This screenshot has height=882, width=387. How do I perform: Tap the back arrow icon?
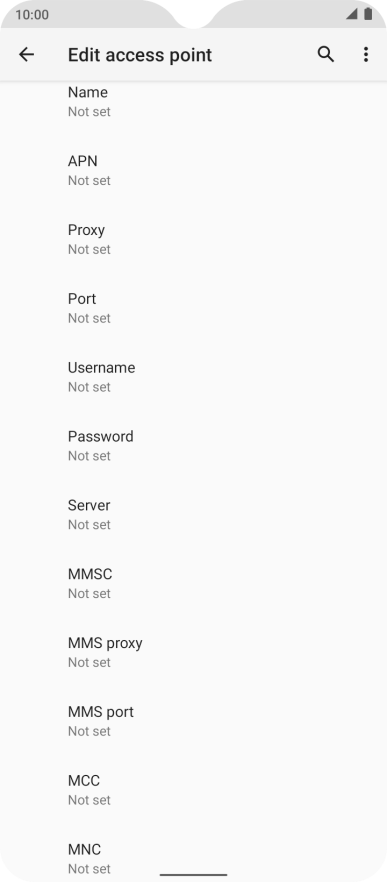(26, 55)
